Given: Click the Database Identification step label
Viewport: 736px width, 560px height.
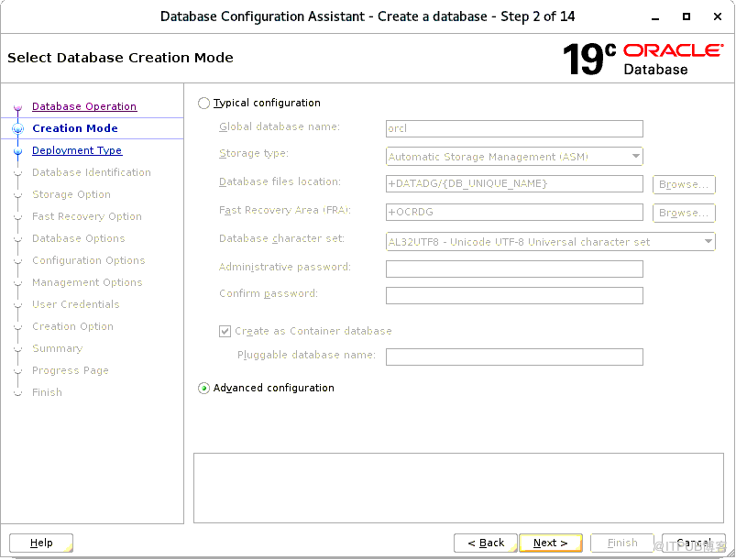Looking at the screenshot, I should (92, 172).
